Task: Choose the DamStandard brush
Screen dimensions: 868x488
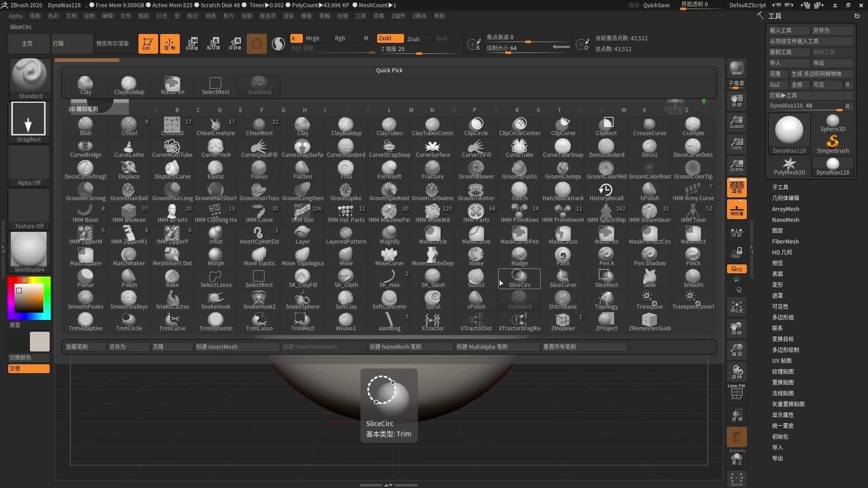Action: 606,148
